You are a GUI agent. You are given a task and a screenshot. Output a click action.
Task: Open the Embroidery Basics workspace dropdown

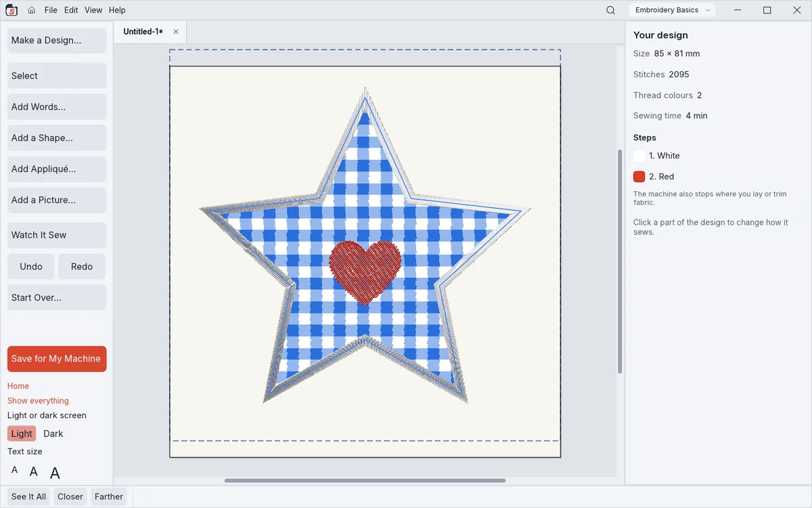[672, 10]
